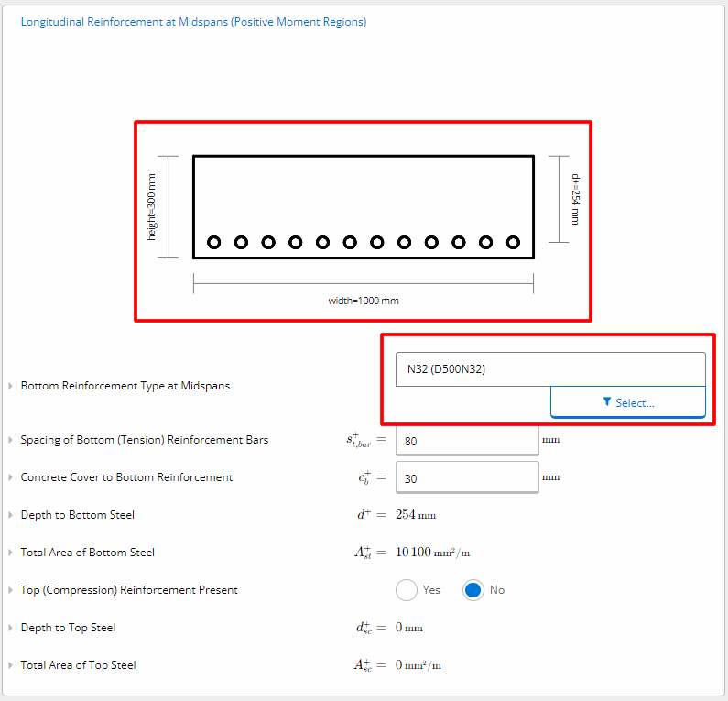728x701 pixels.
Task: Expand Depth to Top Steel row
Action: click(x=10, y=628)
